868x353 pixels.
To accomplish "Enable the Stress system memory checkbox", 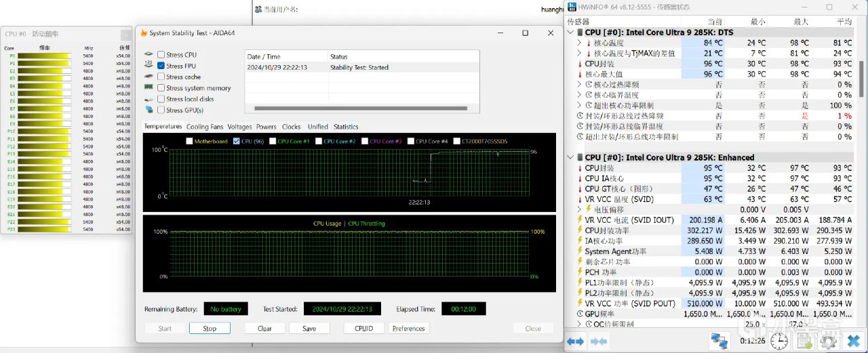I will click(x=161, y=88).
